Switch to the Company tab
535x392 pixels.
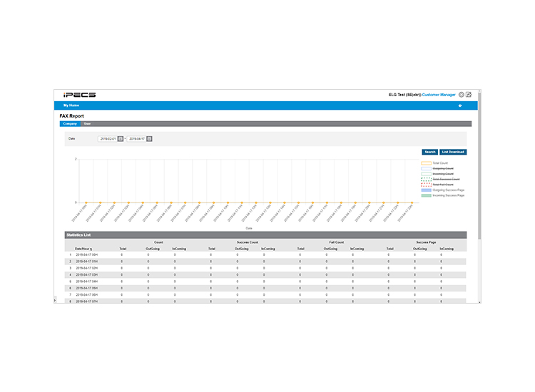coord(70,124)
